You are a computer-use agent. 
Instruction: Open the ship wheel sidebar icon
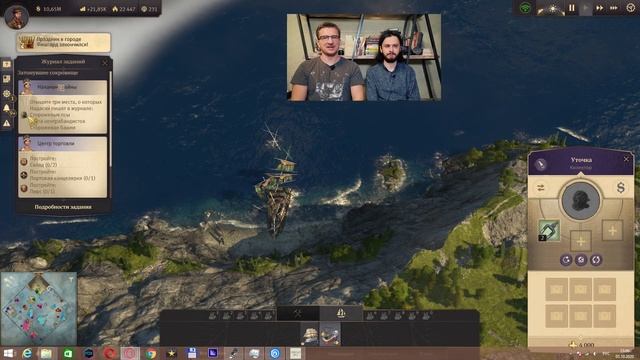tap(7, 93)
